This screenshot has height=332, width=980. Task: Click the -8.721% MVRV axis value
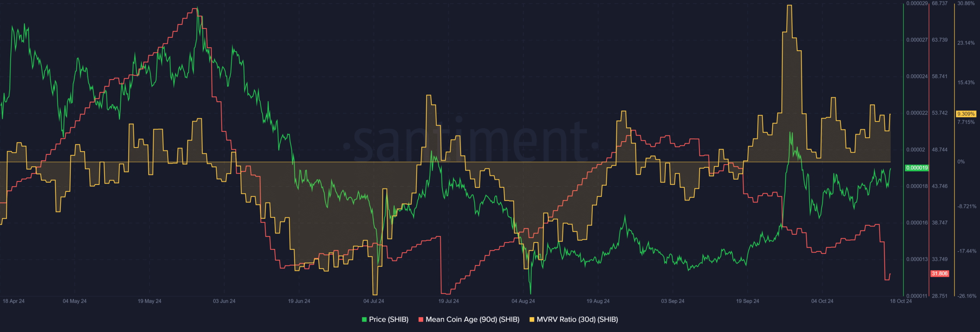pyautogui.click(x=967, y=206)
